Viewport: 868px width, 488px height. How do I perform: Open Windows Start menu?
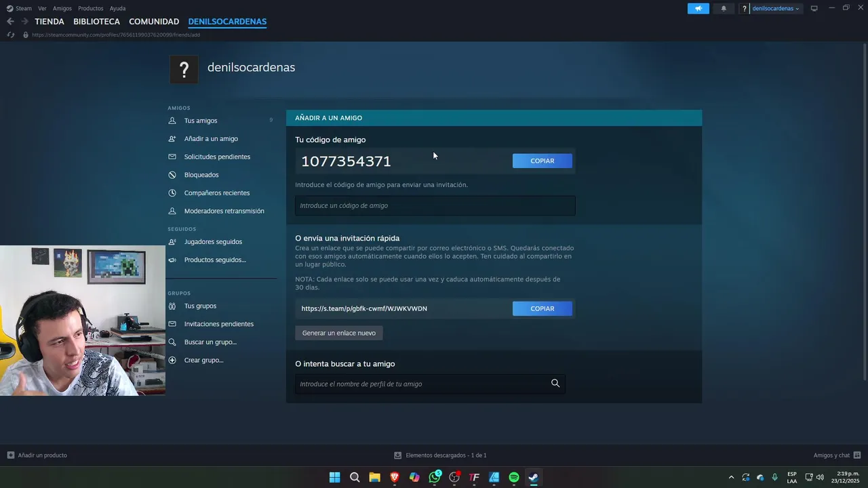click(334, 477)
